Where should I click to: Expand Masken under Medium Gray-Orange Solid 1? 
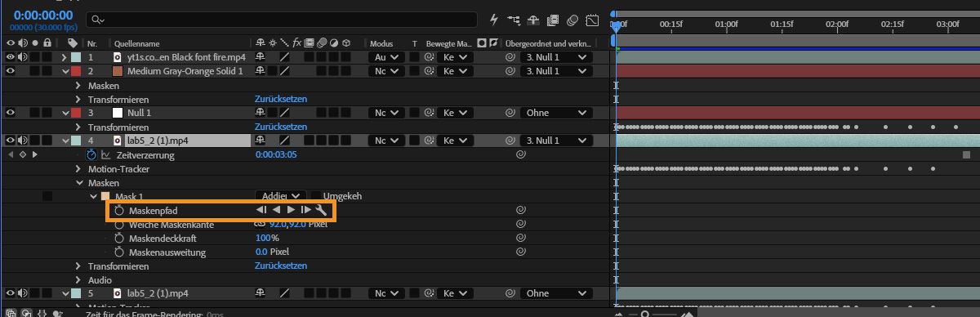pos(78,85)
